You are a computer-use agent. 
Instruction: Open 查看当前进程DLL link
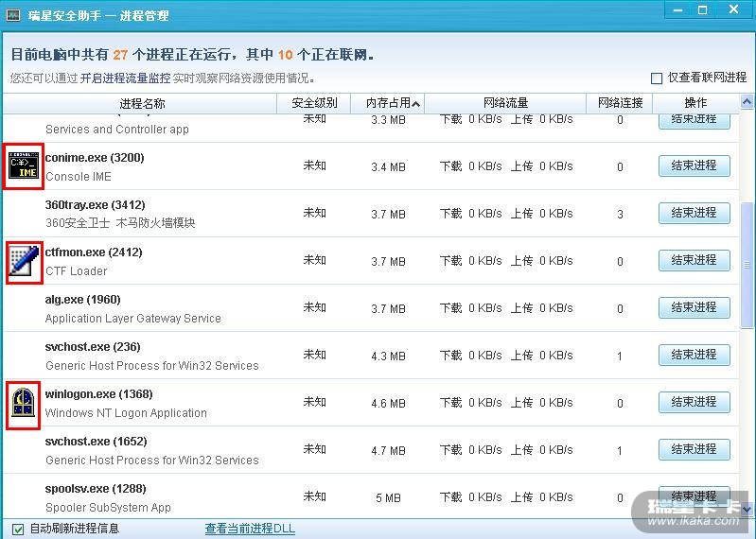(250, 529)
